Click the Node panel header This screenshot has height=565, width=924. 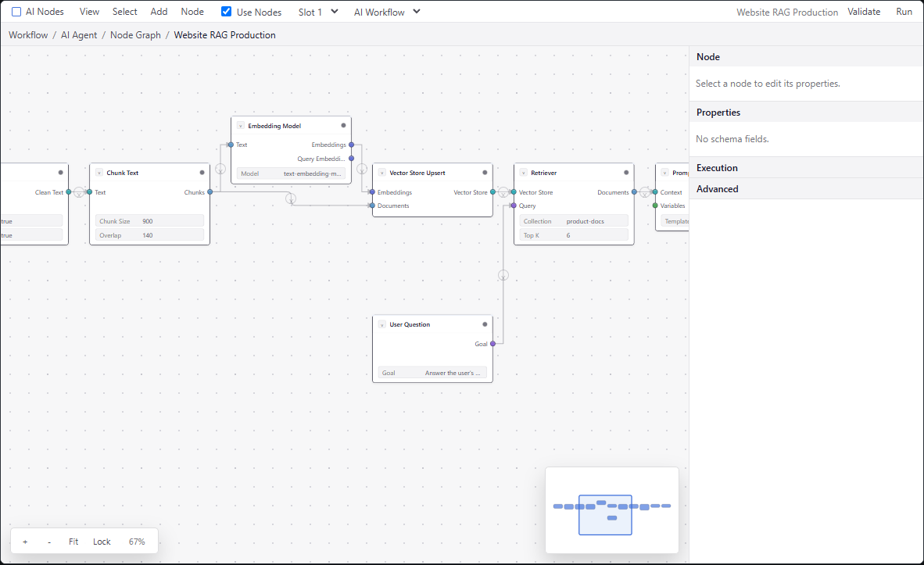pos(806,56)
